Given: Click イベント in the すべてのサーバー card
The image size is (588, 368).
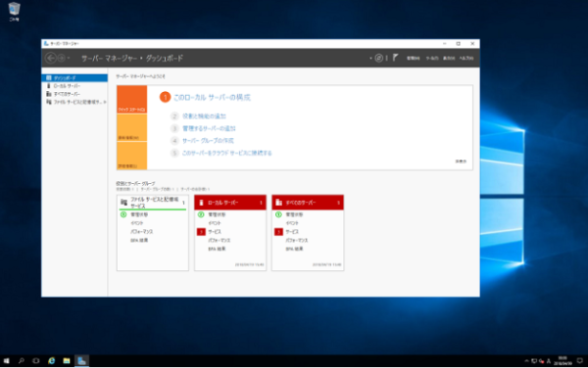Looking at the screenshot, I should [292, 223].
